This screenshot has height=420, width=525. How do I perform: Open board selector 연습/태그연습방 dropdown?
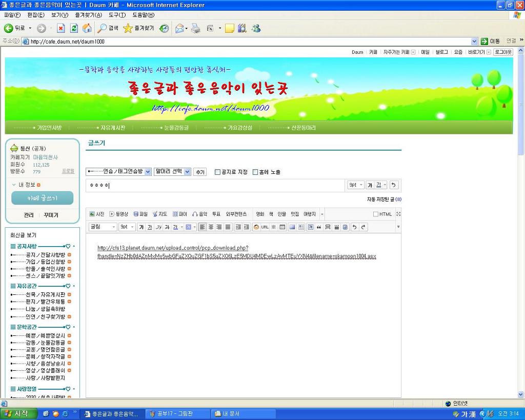(118, 171)
